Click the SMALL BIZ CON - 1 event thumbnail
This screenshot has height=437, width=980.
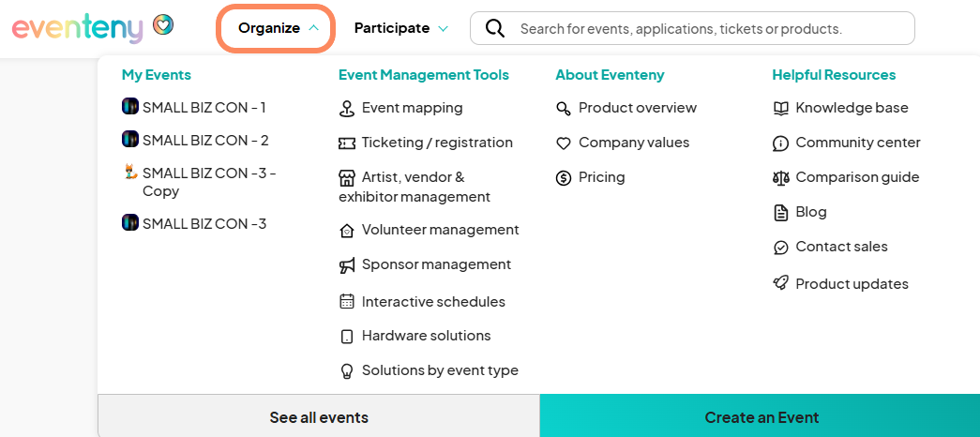[x=129, y=106]
